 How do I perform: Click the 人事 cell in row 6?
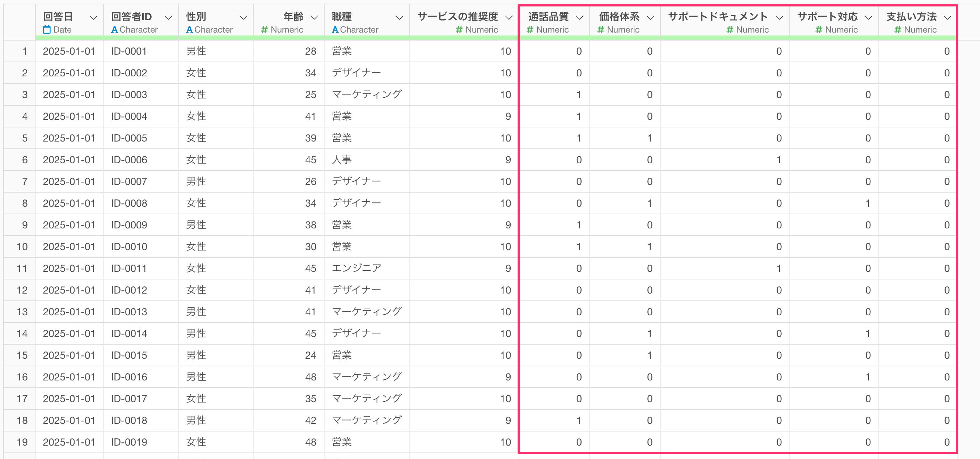pyautogui.click(x=342, y=160)
